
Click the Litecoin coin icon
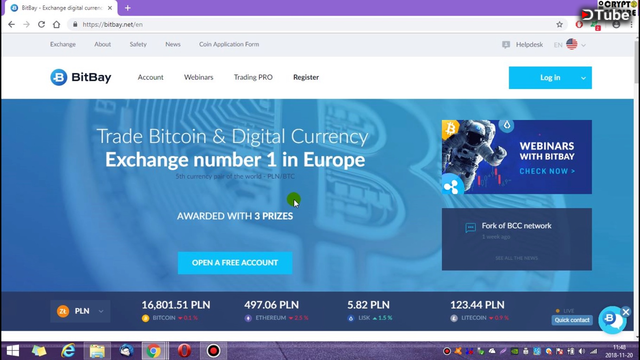click(x=454, y=318)
